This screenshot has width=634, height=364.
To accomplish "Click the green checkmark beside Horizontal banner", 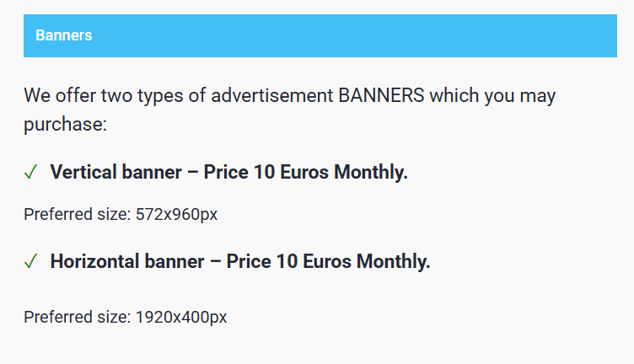I will [x=30, y=261].
